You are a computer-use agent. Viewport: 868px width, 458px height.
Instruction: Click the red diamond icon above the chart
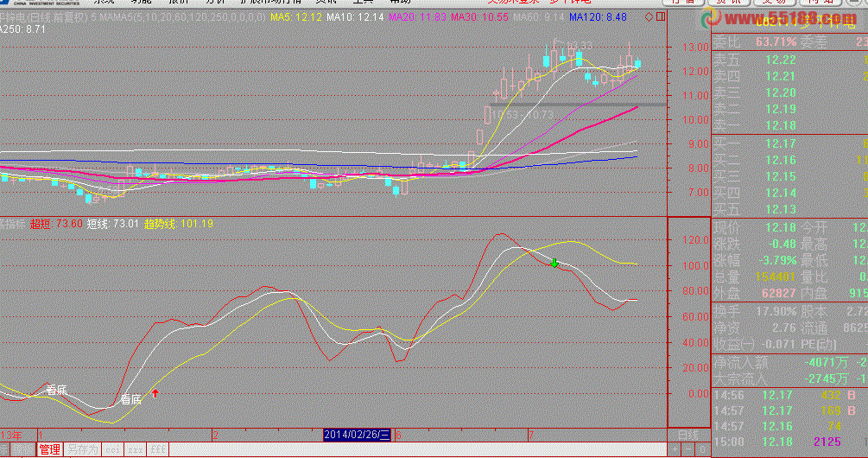649,17
